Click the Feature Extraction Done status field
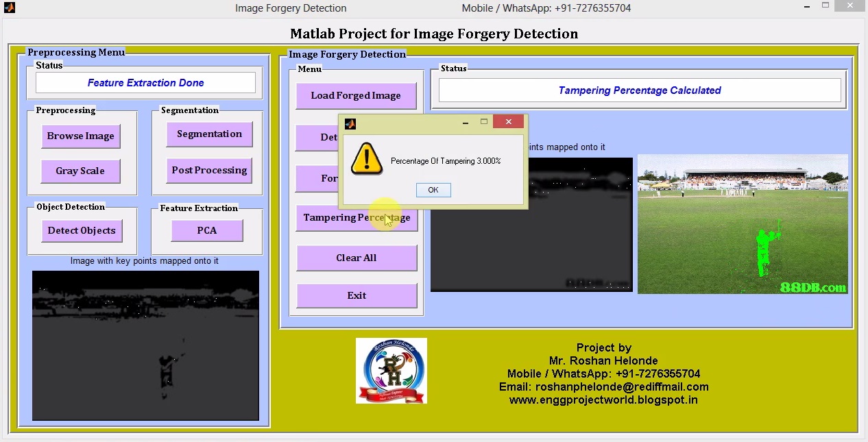The height and width of the screenshot is (442, 868). tap(145, 82)
